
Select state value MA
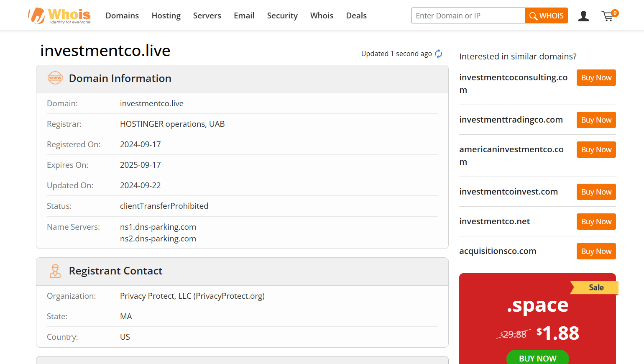[126, 316]
